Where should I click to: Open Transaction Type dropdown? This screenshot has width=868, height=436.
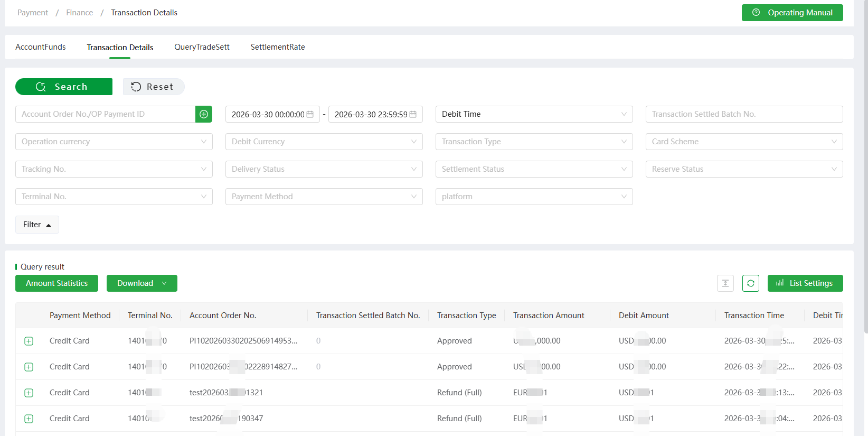point(534,142)
